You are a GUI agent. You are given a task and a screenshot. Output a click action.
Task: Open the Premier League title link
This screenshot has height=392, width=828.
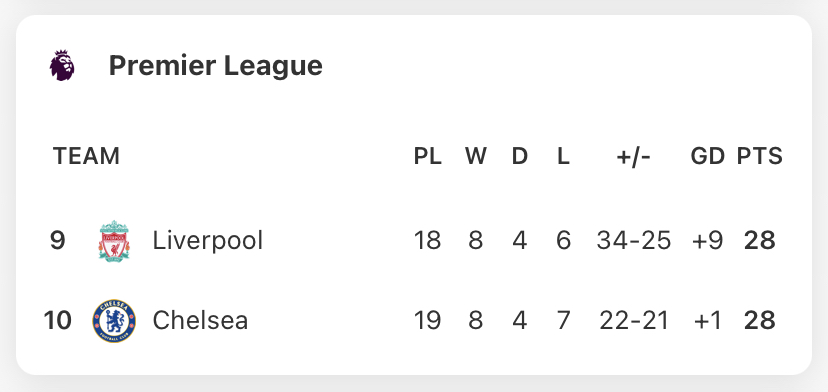point(215,66)
